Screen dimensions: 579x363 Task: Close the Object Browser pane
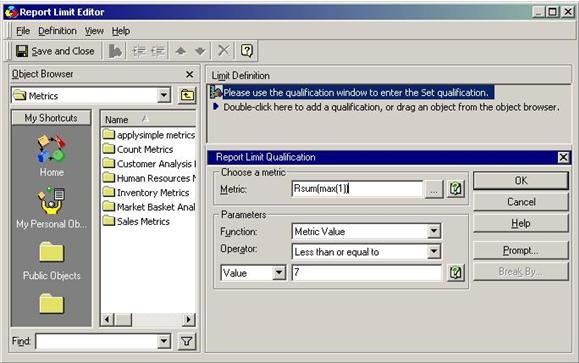[x=189, y=75]
